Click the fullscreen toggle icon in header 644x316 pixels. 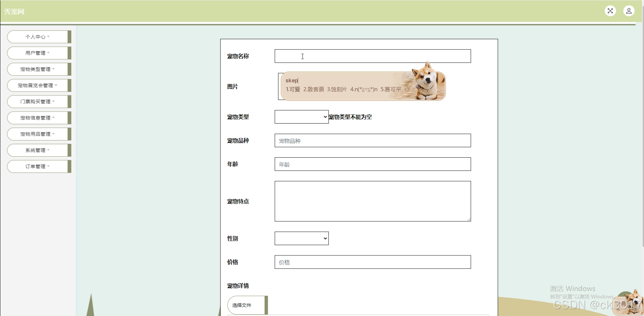[610, 11]
